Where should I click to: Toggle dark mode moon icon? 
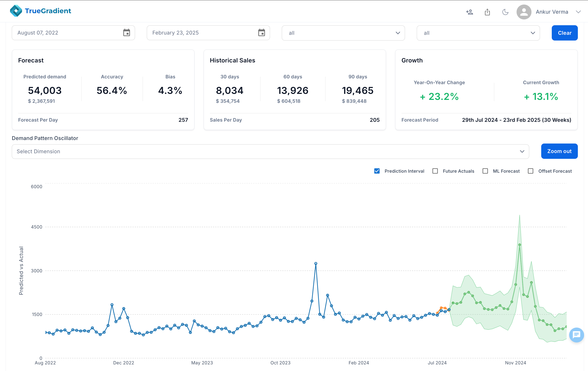[505, 12]
